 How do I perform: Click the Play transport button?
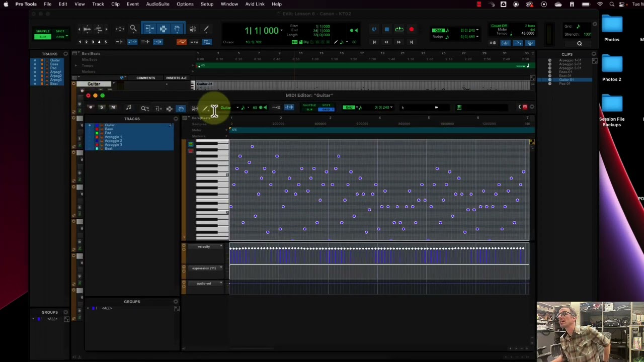(399, 30)
